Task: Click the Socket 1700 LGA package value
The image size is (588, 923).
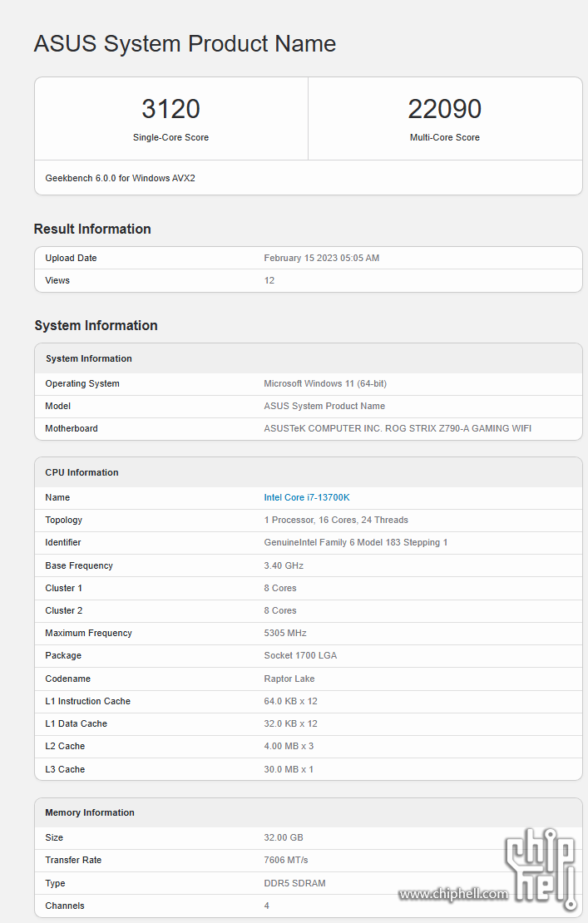Action: [x=300, y=655]
